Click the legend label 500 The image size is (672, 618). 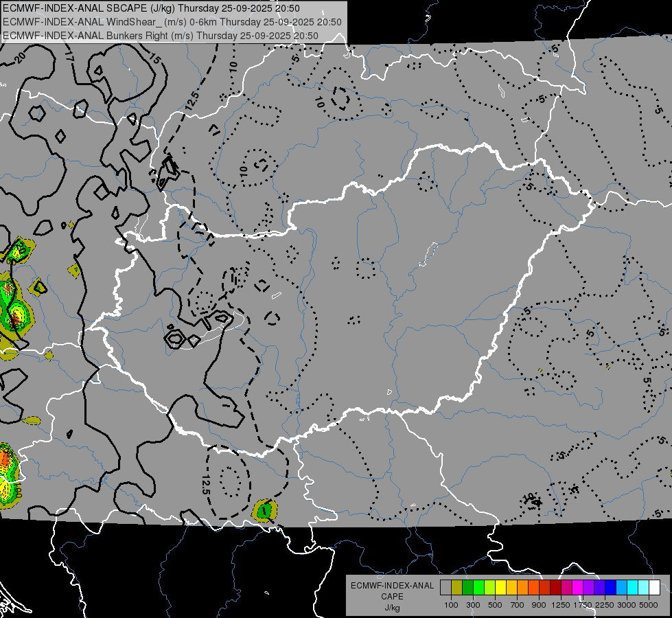(x=495, y=605)
